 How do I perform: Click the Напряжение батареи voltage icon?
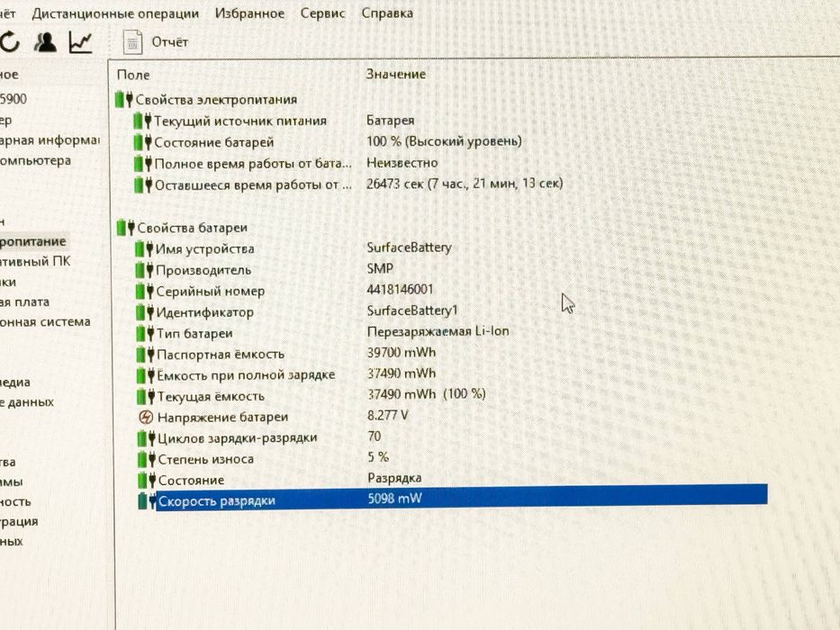(146, 417)
